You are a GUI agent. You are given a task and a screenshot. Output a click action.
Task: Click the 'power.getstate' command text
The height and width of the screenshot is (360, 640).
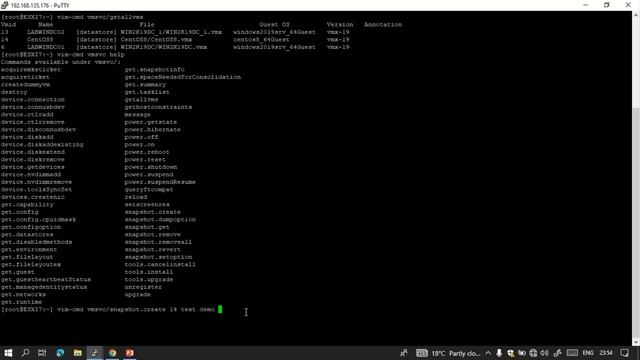pyautogui.click(x=151, y=122)
